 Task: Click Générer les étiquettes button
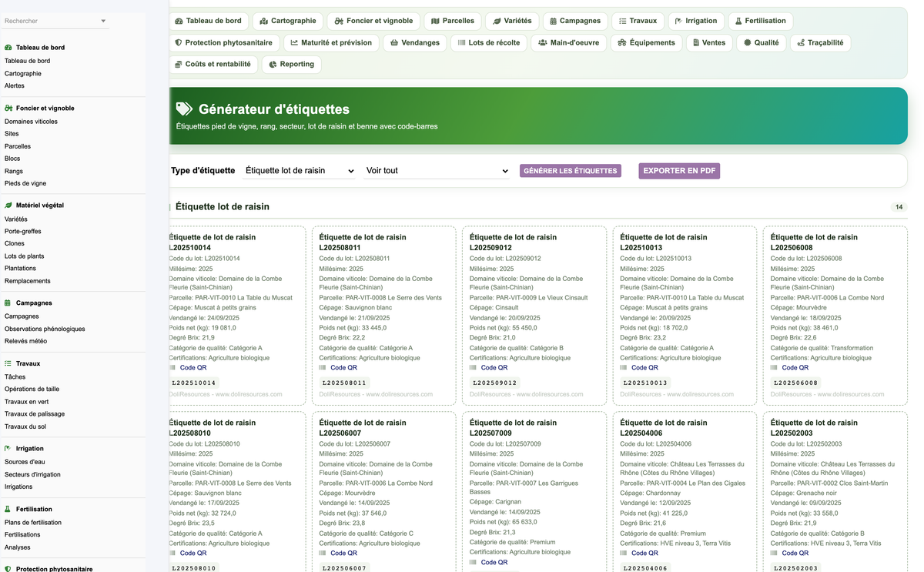[x=571, y=171]
